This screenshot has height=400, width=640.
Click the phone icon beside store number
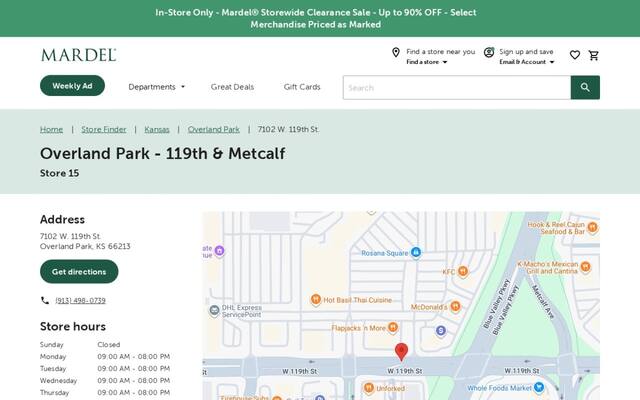point(45,300)
